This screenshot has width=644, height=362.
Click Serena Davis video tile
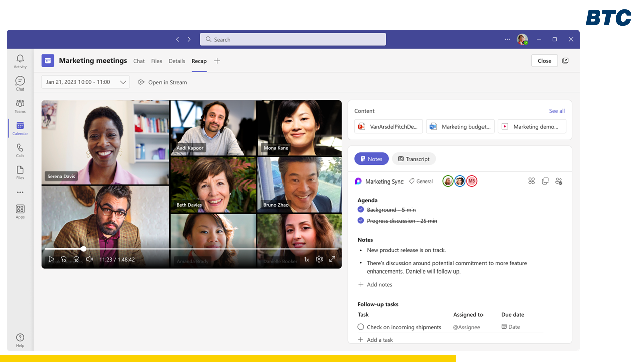pos(105,142)
